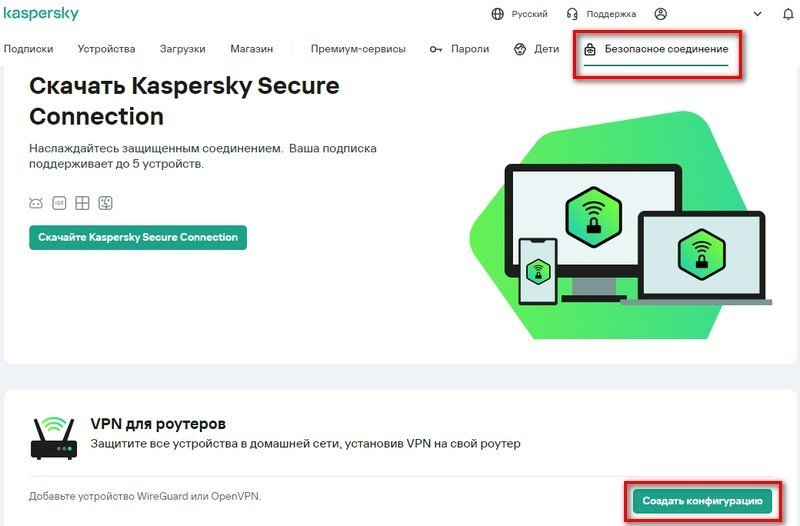The width and height of the screenshot is (800, 526).
Task: Open the Русский language selector
Action: pos(519,14)
